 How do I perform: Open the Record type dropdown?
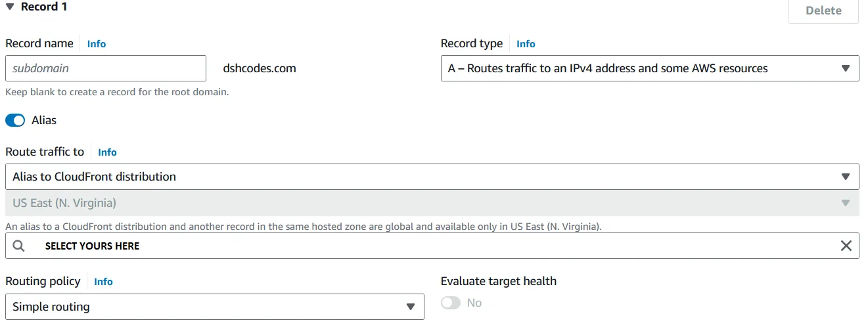(649, 68)
